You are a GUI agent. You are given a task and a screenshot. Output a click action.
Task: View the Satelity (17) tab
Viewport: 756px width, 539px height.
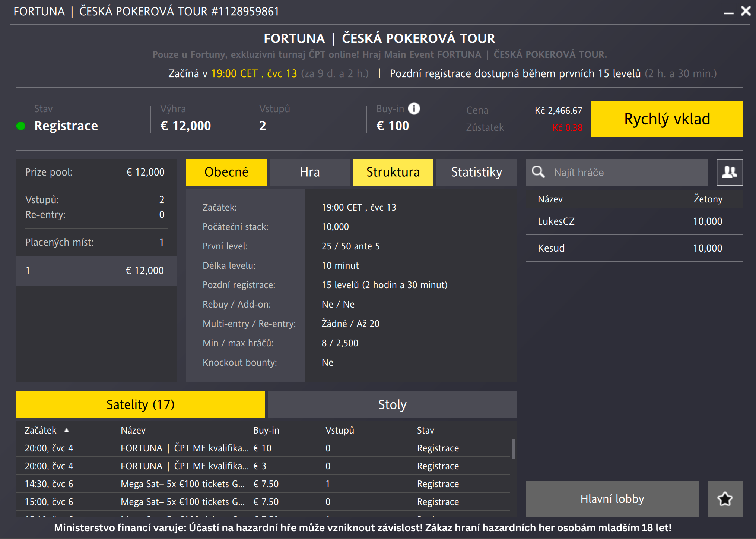pyautogui.click(x=140, y=404)
